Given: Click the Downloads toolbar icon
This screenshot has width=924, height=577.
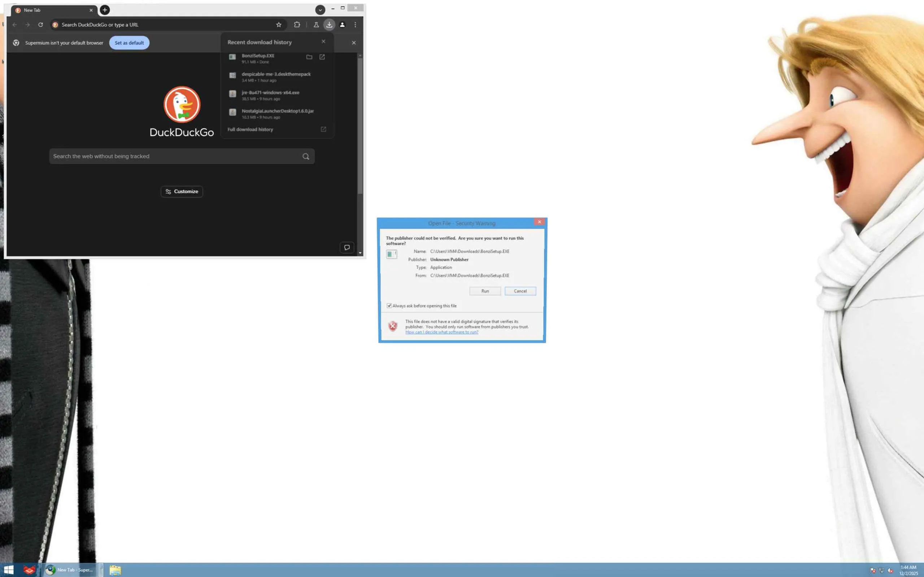Looking at the screenshot, I should [x=329, y=25].
